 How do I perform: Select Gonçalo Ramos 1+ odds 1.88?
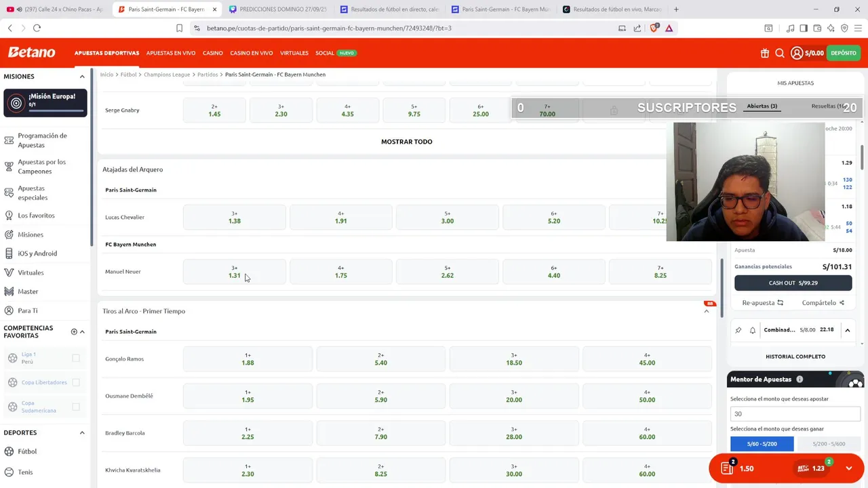(x=248, y=359)
